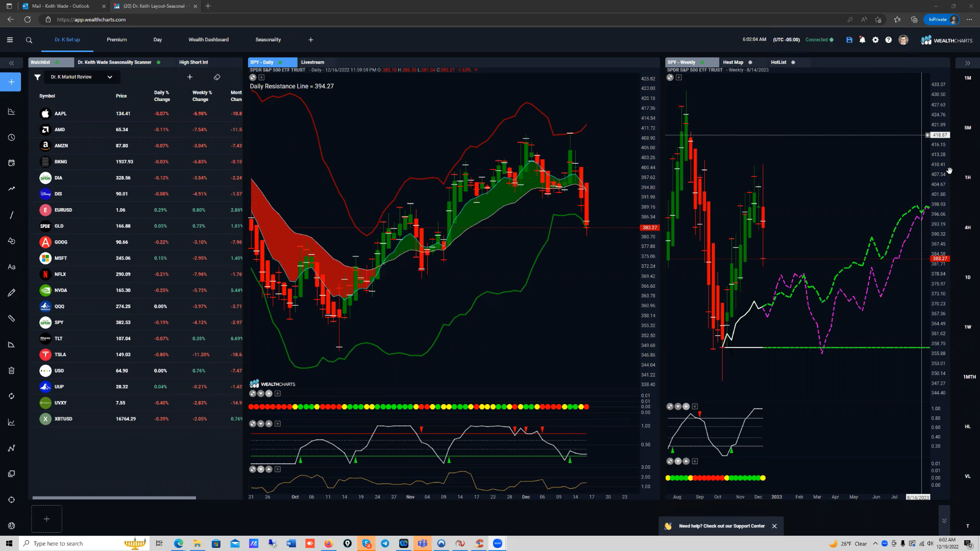Screen dimensions: 980x551
Task: Open the user profile avatar
Action: tap(903, 40)
